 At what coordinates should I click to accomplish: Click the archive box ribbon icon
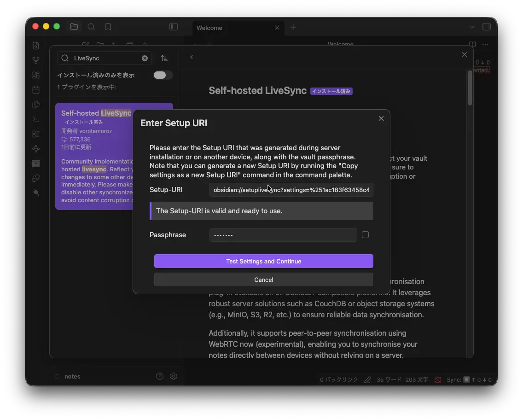(36, 163)
